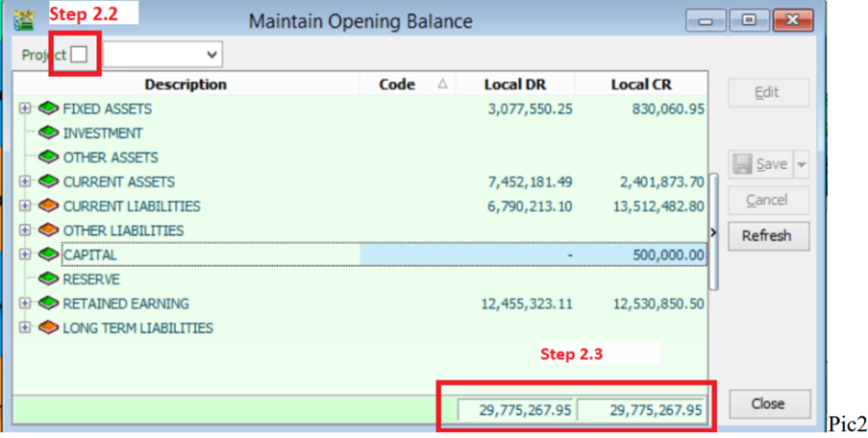This screenshot has height=438, width=868.
Task: Click the vertical scrollbar of account list
Action: 712,192
